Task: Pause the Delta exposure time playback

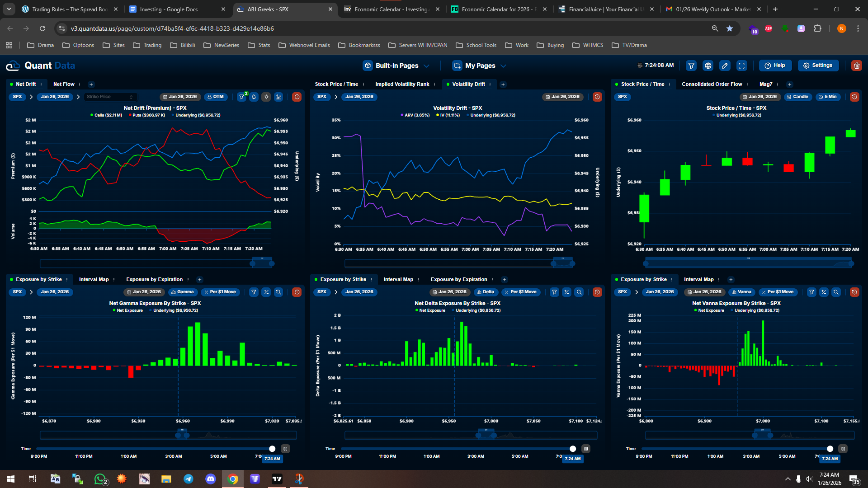Action: pos(585,449)
